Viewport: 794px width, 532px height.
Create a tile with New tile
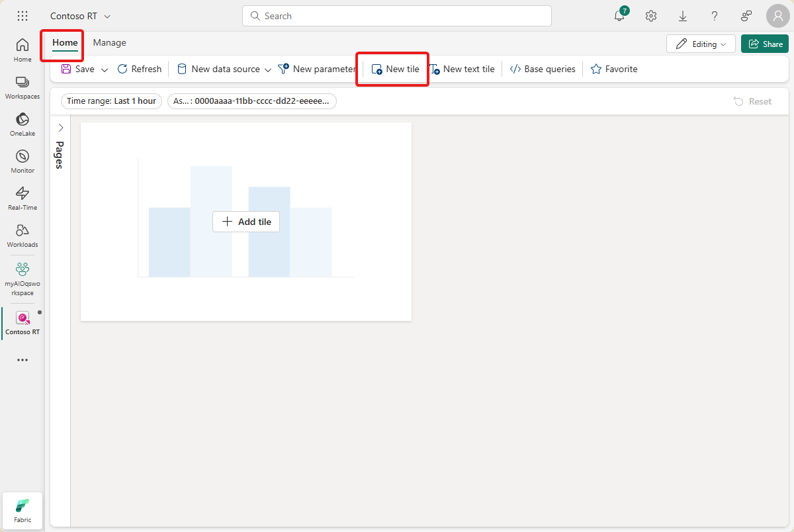pyautogui.click(x=392, y=68)
